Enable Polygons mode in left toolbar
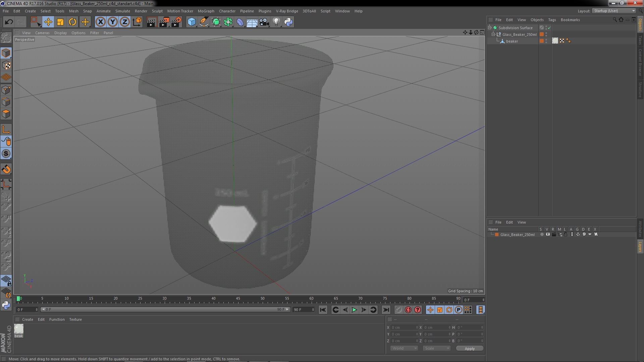644x362 pixels. (x=6, y=114)
